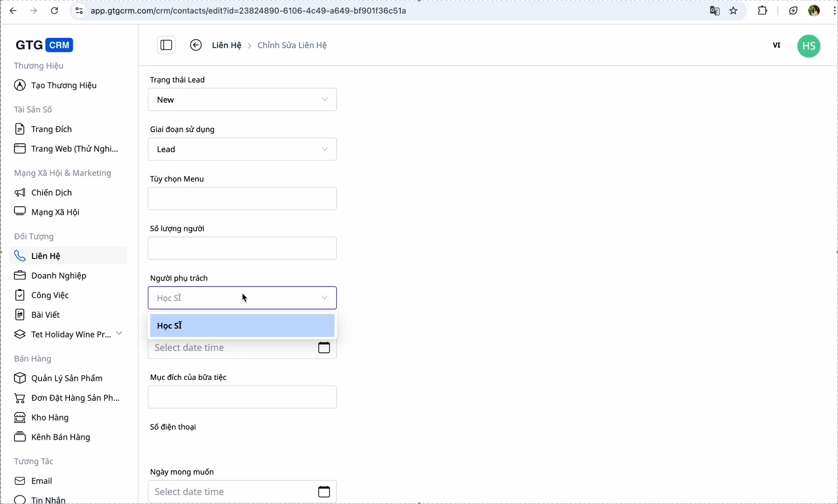Image resolution: width=838 pixels, height=504 pixels.
Task: Focus the Số lượng người field
Action: point(242,248)
